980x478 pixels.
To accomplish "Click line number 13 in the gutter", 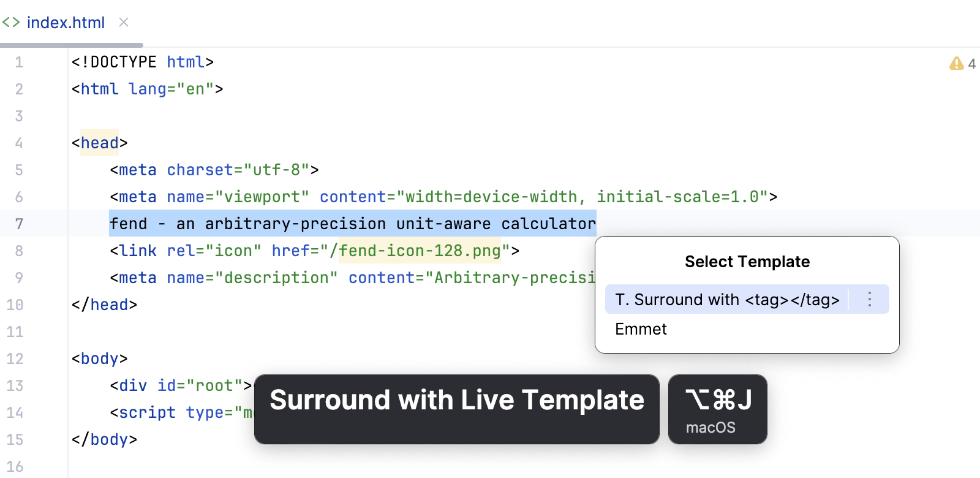I will click(x=15, y=385).
